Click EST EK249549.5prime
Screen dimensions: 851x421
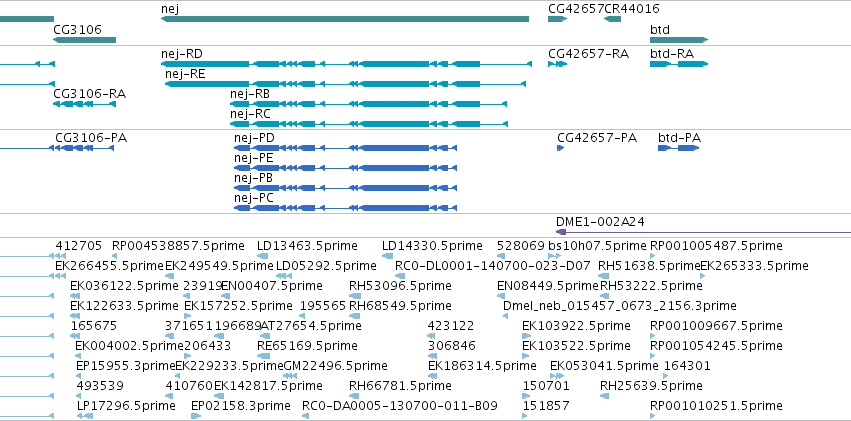[x=219, y=266]
